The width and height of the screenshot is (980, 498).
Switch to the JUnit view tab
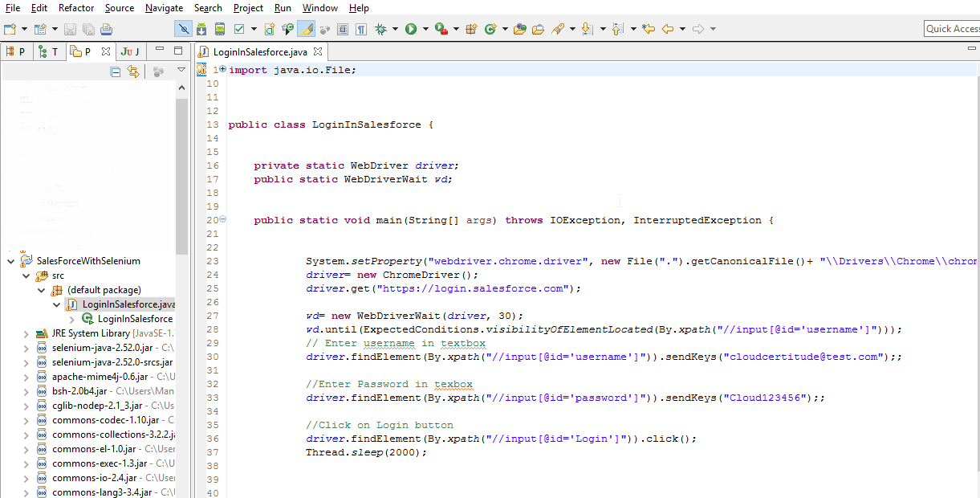(130, 51)
